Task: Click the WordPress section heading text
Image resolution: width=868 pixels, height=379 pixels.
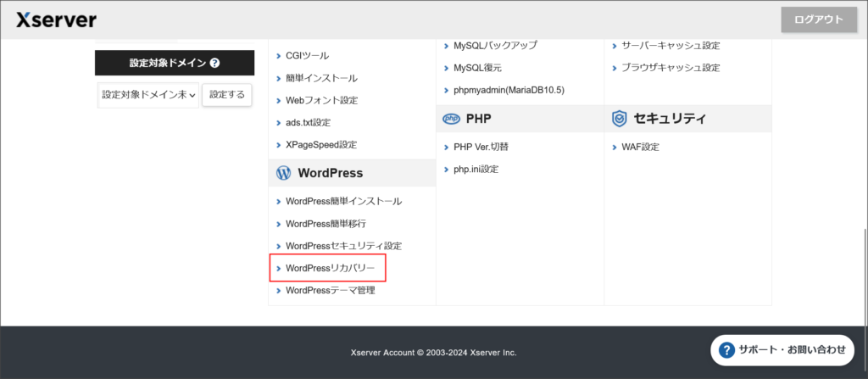Action: click(x=331, y=173)
